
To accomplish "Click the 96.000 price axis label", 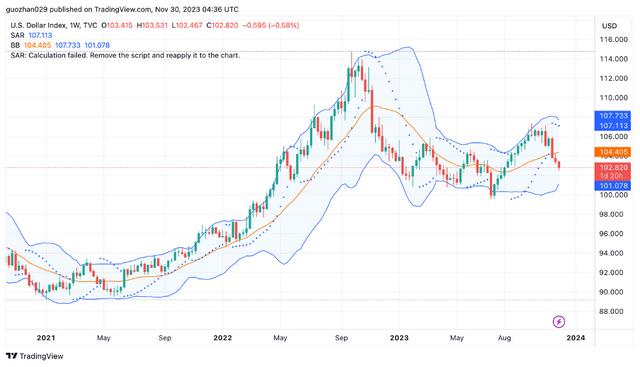I will (x=611, y=234).
